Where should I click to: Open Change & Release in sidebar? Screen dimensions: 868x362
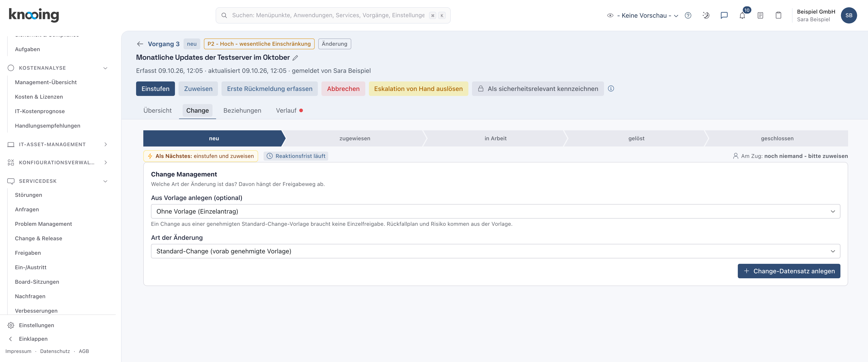(38, 238)
